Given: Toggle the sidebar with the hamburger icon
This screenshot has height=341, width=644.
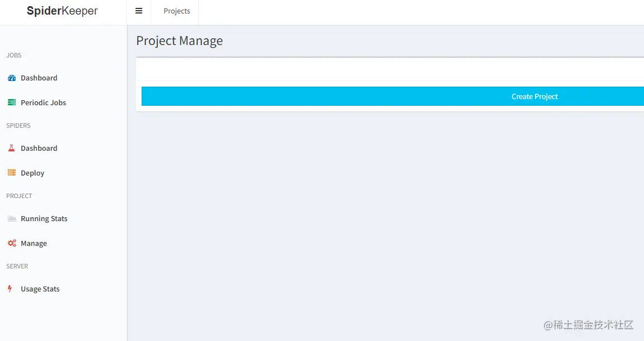Looking at the screenshot, I should (139, 11).
